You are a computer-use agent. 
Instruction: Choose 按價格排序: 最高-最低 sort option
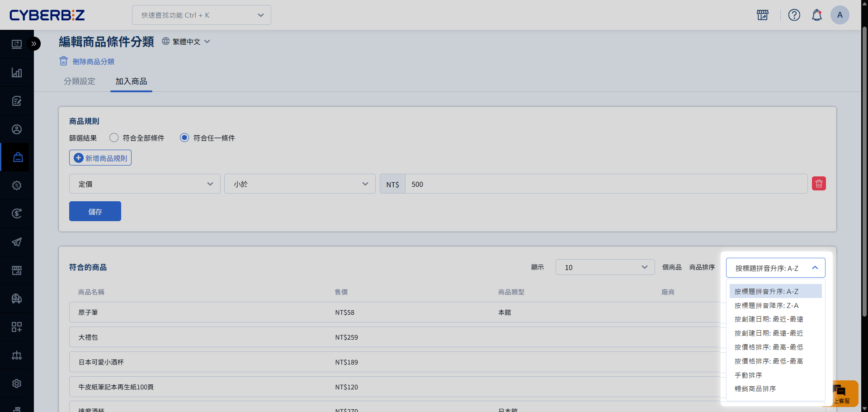click(x=769, y=347)
